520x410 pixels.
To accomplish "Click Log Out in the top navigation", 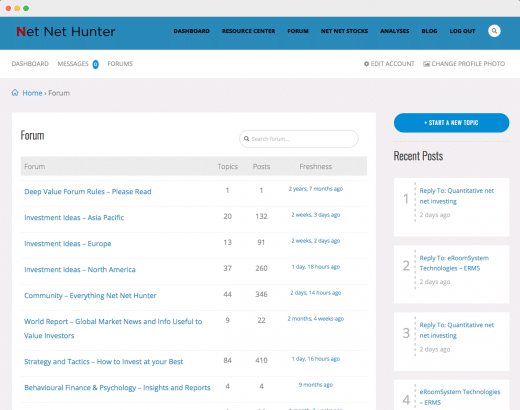I will pos(462,31).
